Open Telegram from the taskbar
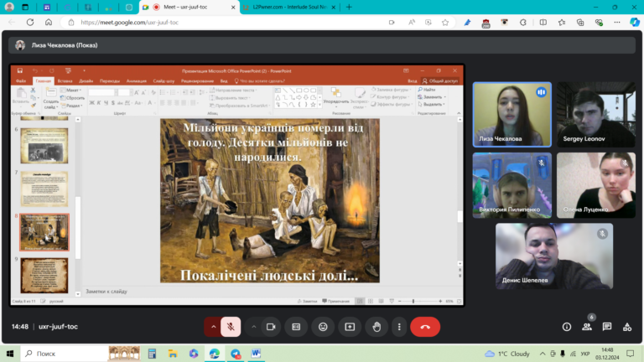Screen dimensions: 644x362 [x=236, y=354]
